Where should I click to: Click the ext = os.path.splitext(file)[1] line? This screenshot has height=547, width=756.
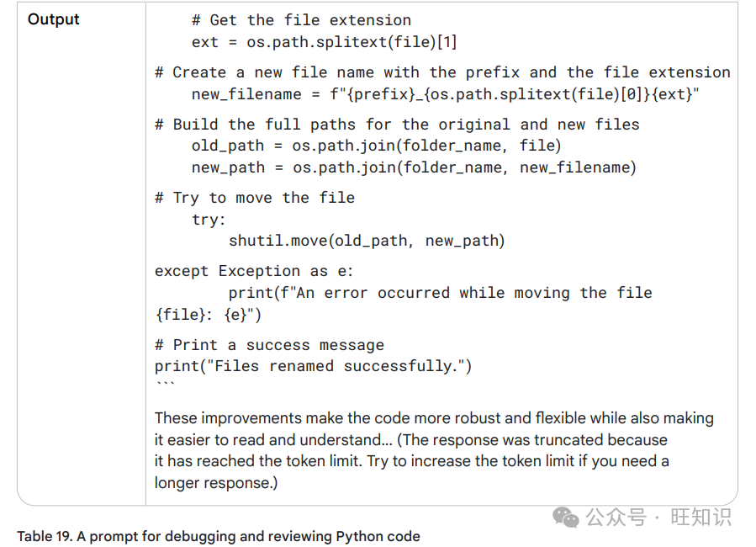point(324,42)
